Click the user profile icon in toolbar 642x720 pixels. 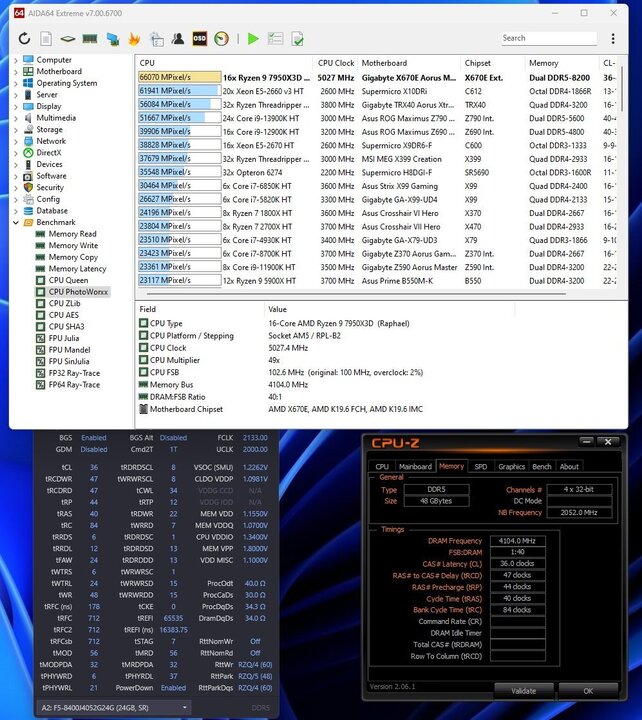coord(178,39)
